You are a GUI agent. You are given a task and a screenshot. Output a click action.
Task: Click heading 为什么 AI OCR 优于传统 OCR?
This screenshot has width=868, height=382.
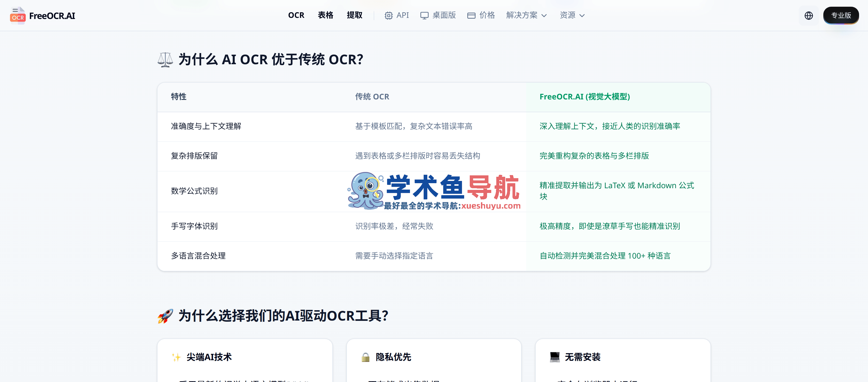click(271, 60)
